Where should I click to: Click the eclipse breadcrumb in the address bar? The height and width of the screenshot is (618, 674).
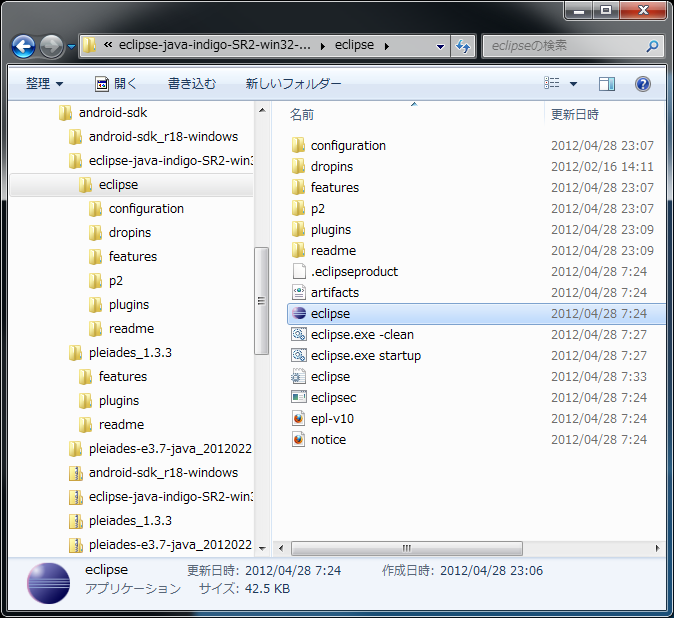pyautogui.click(x=354, y=45)
